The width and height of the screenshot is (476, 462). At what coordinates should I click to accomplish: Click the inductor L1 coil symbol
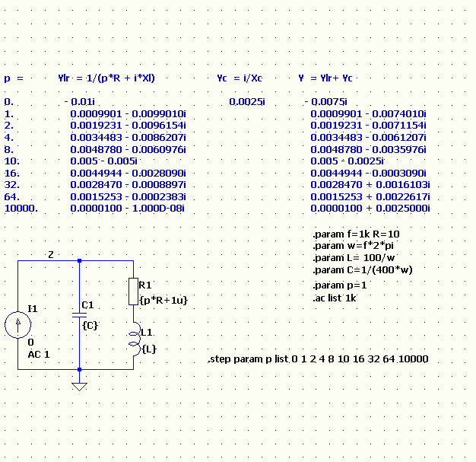[x=135, y=339]
